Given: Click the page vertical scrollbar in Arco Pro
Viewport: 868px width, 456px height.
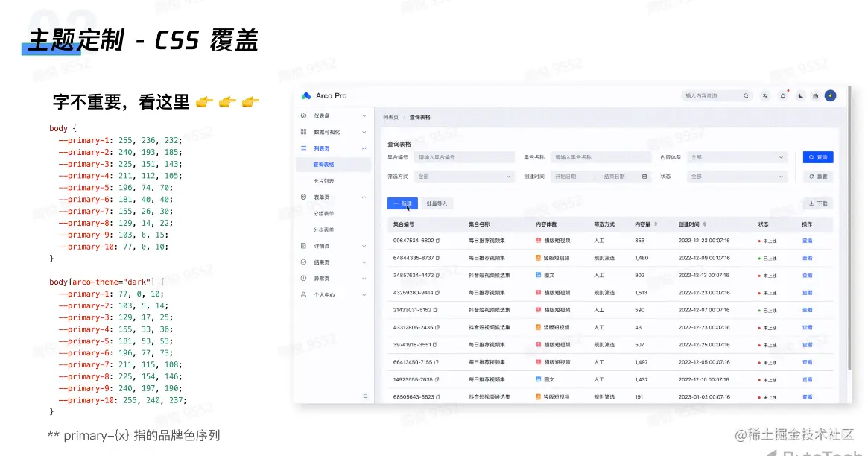Looking at the screenshot, I should point(849,228).
